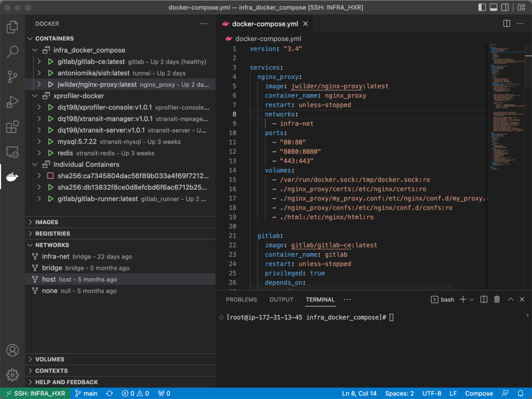Customize layout icon in title bar
The width and height of the screenshot is (532, 399).
(522, 7)
